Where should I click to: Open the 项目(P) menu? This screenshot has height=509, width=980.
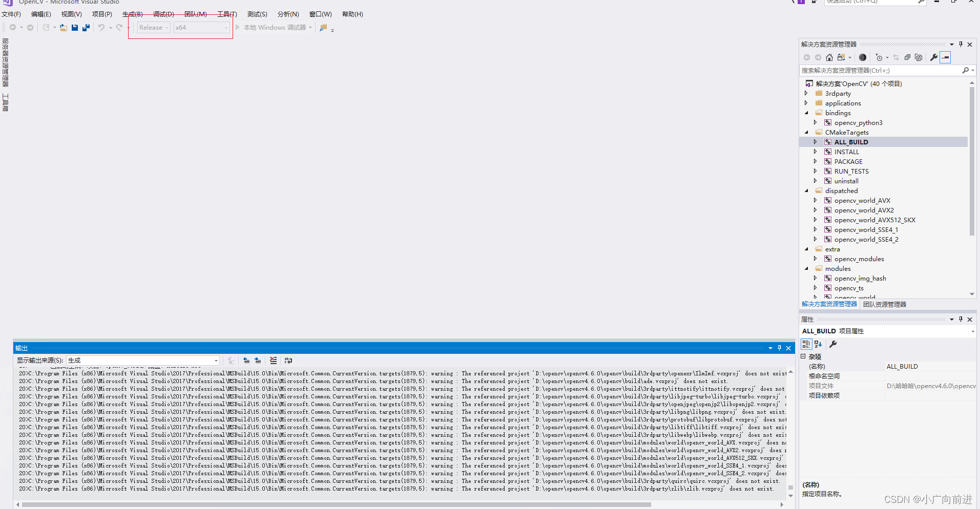coord(102,14)
